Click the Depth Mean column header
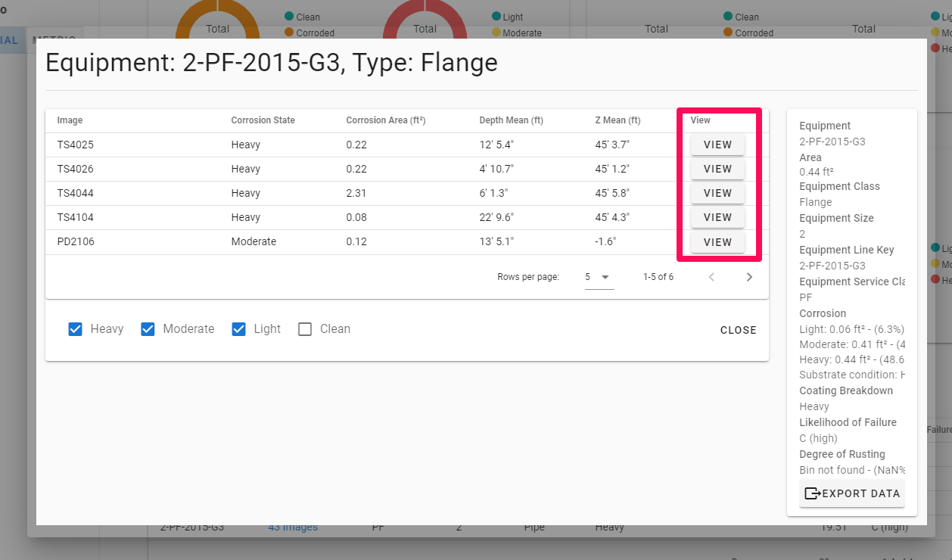Screen dimensions: 952x560 511,120
